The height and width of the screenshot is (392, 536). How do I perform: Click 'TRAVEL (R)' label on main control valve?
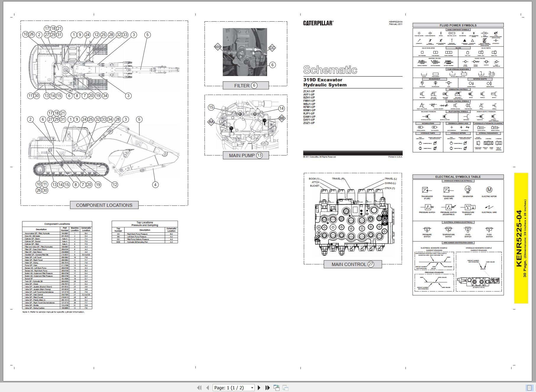pyautogui.click(x=338, y=179)
